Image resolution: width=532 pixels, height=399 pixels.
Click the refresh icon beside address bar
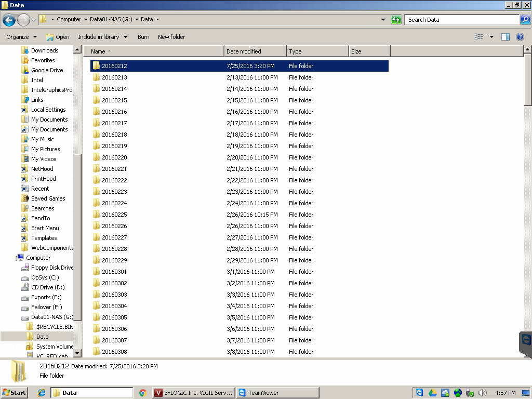pos(396,20)
